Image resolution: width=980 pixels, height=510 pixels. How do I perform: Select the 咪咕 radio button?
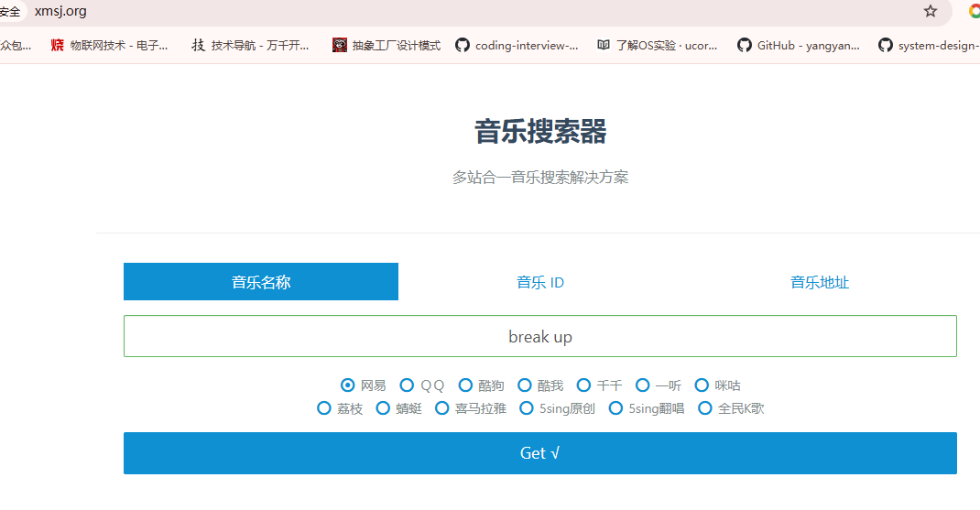(x=702, y=385)
